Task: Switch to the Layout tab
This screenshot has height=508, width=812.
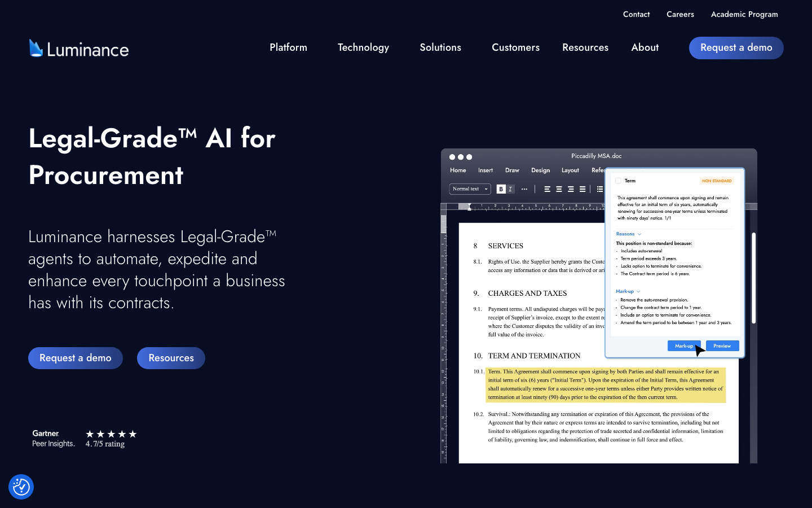Action: [x=570, y=170]
